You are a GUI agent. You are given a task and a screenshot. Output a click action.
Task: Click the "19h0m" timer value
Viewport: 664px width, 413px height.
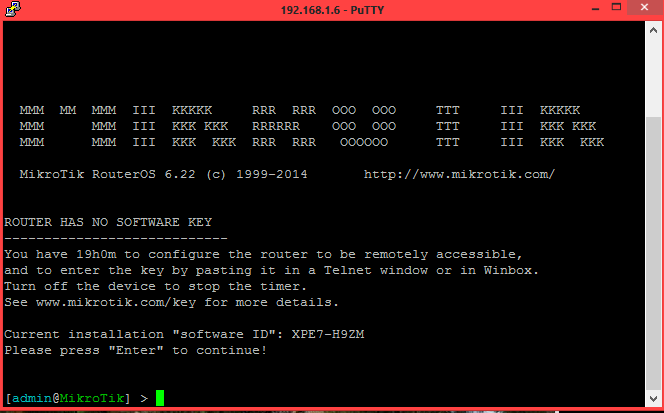(x=96, y=254)
